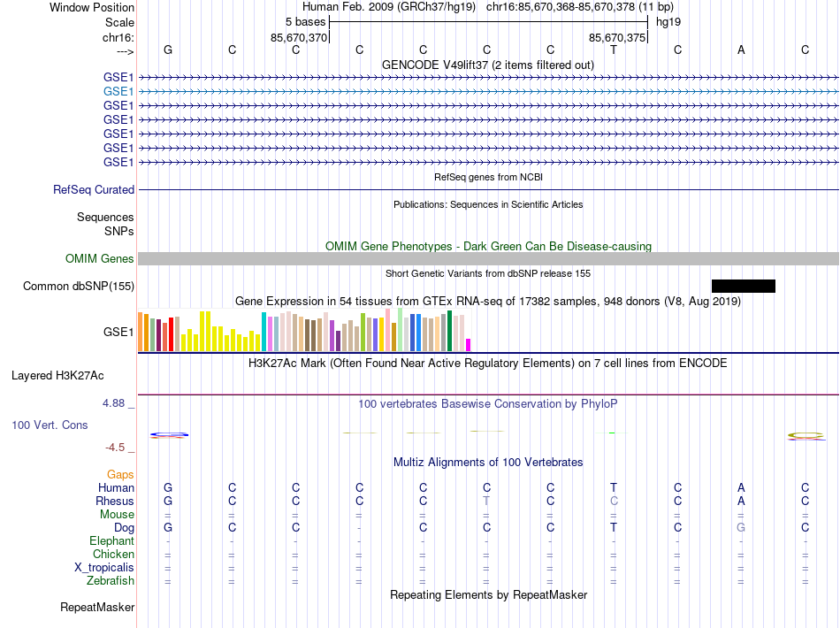Click the Gaps label in Multiz track
The height and width of the screenshot is (628, 840).
click(x=120, y=475)
